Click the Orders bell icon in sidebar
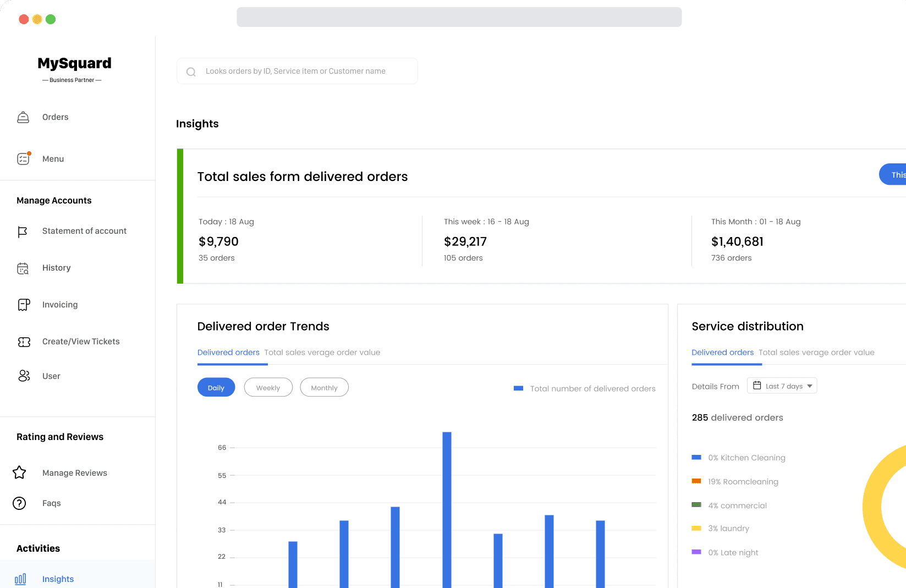Image resolution: width=906 pixels, height=588 pixels. pyautogui.click(x=23, y=117)
